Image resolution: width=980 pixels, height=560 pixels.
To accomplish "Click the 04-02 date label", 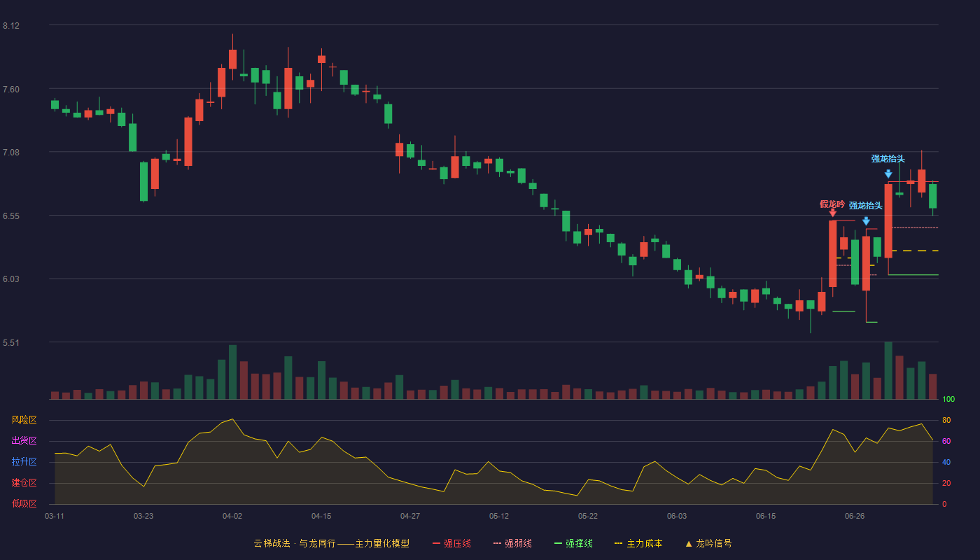I will click(x=232, y=516).
